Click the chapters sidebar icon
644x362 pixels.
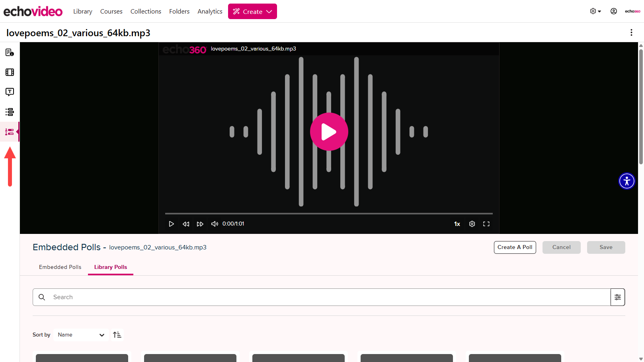click(x=10, y=112)
